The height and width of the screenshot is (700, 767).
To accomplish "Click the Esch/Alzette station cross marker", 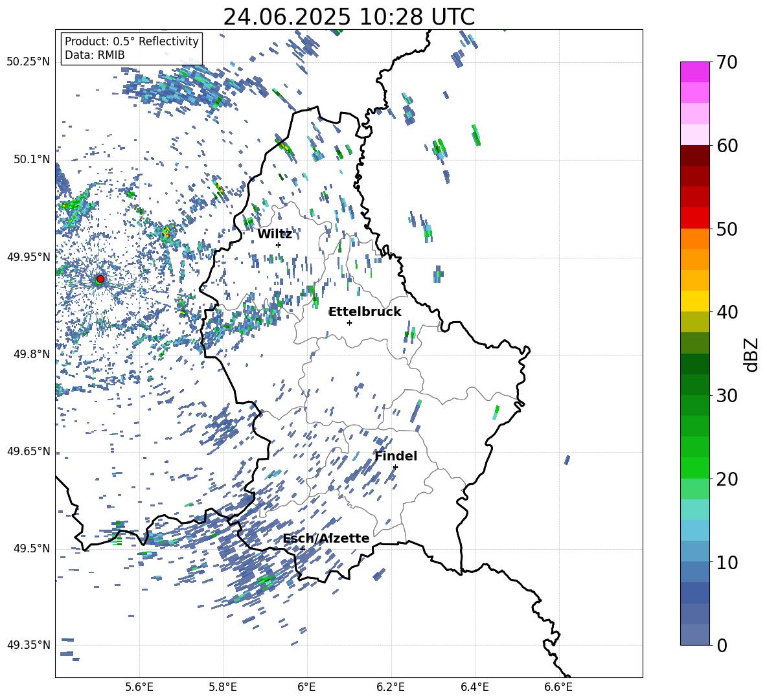I will tap(303, 549).
